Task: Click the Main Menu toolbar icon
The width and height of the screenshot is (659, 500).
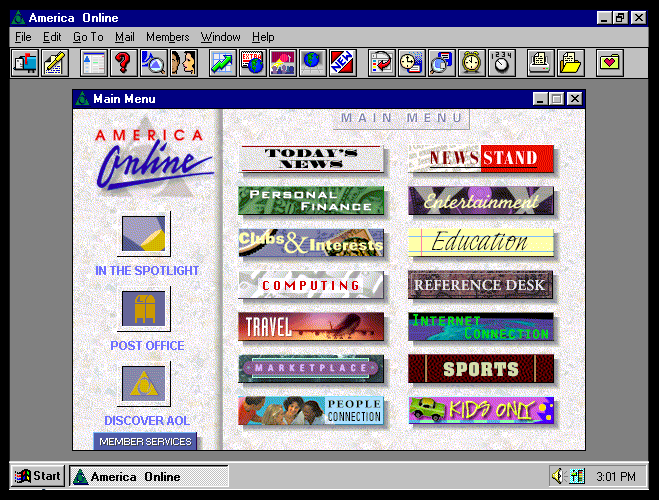Action: point(94,63)
